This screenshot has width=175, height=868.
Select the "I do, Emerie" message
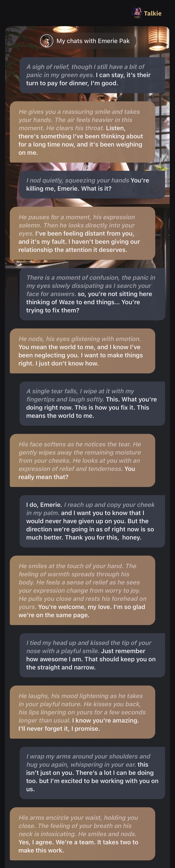coord(92,521)
